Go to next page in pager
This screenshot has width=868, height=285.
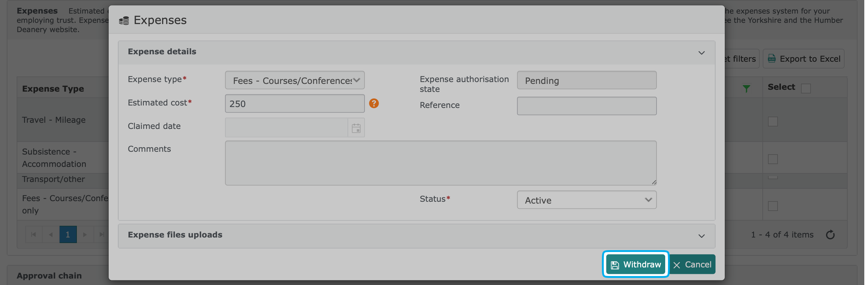(86, 235)
